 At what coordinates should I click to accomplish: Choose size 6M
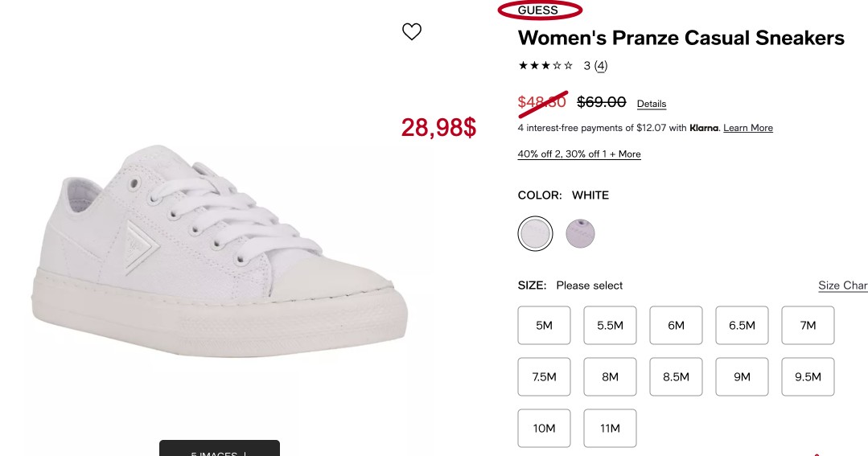(677, 325)
